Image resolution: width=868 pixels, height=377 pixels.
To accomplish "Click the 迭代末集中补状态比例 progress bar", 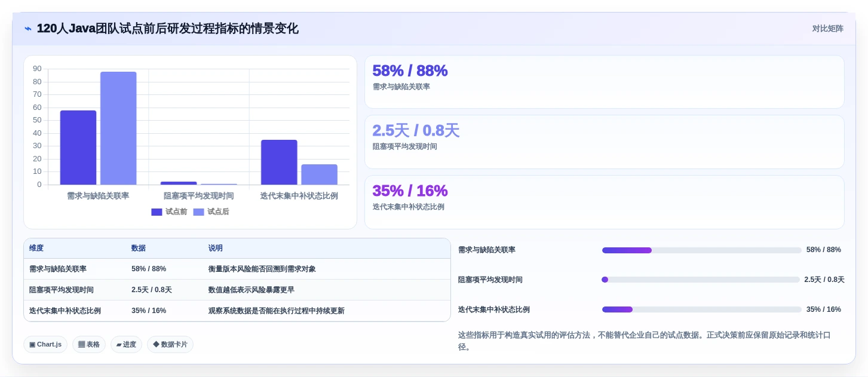I will point(702,309).
